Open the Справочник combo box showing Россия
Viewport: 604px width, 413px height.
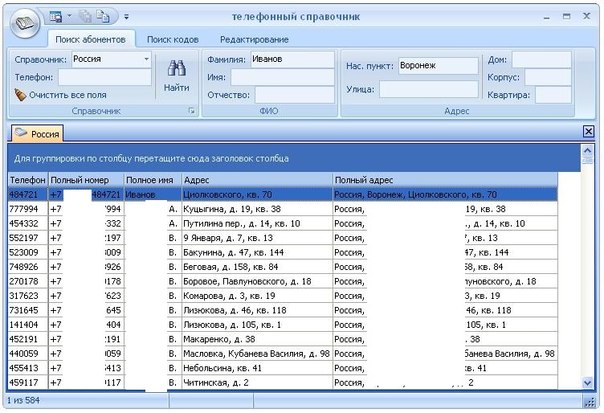coord(111,59)
